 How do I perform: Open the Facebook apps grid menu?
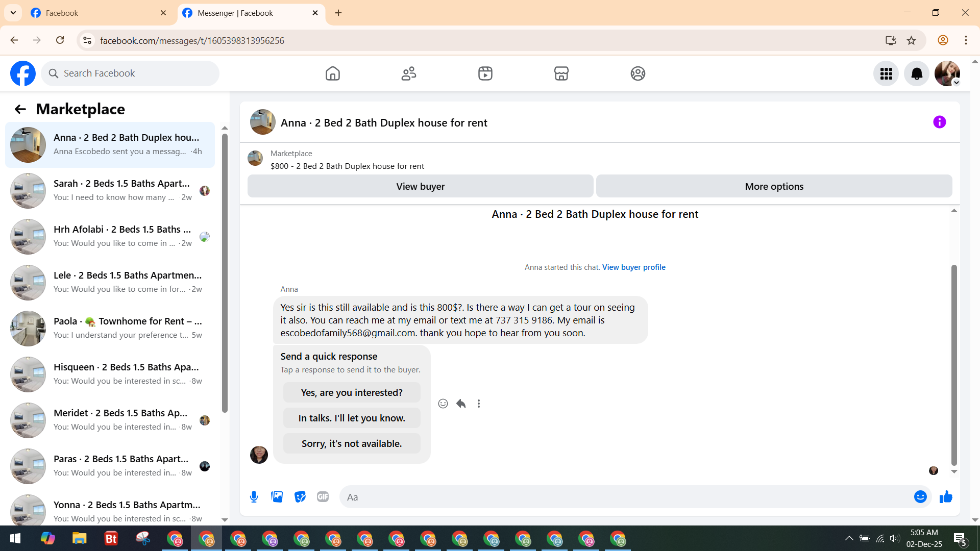pyautogui.click(x=886, y=73)
